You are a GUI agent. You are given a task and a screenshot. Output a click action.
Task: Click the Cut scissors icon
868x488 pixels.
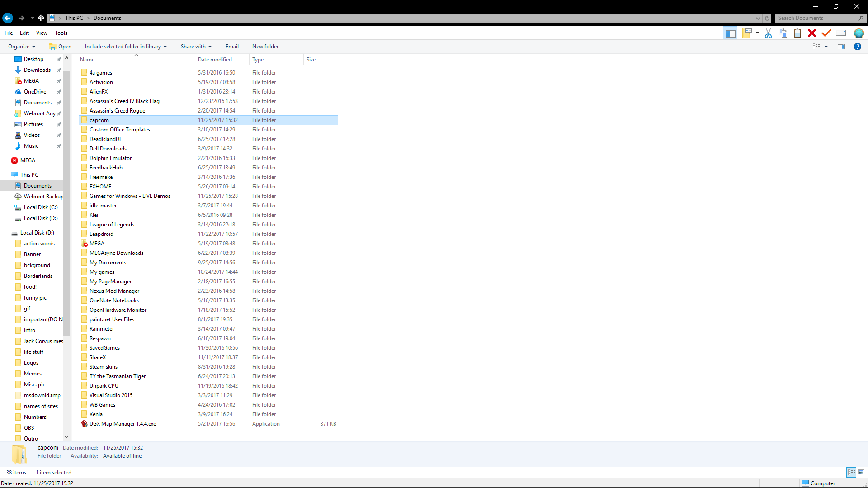[x=768, y=33]
